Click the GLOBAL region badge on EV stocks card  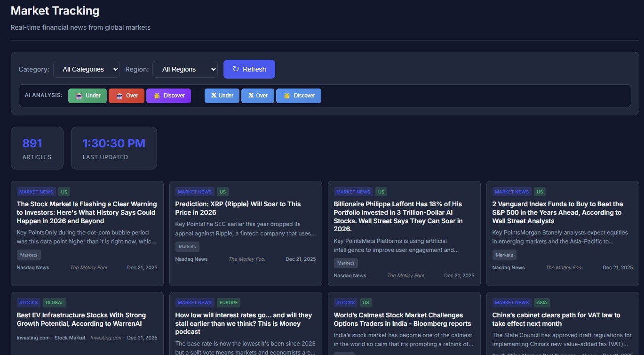(55, 302)
